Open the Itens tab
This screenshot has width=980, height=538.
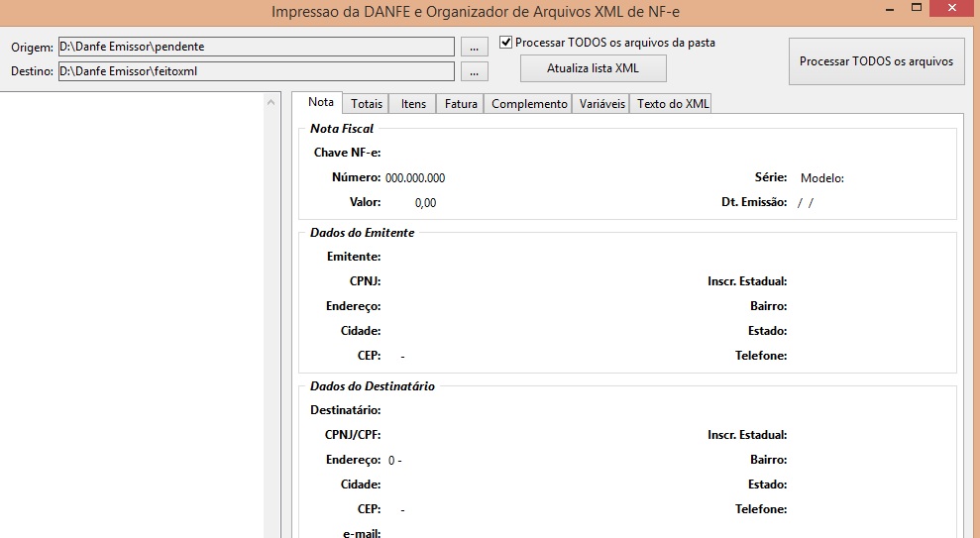413,104
